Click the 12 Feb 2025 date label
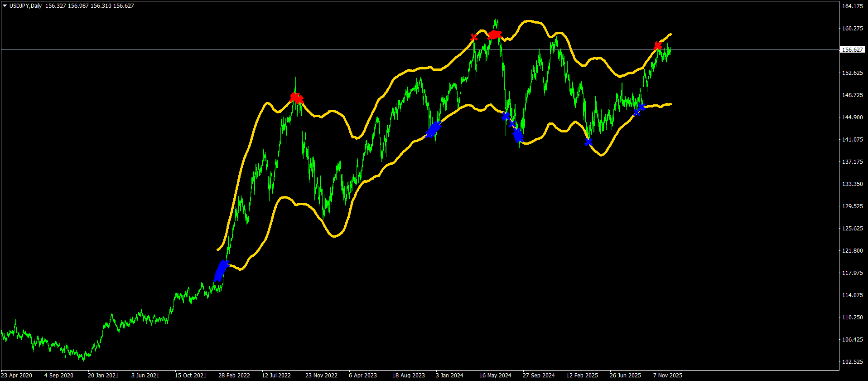 (x=582, y=376)
